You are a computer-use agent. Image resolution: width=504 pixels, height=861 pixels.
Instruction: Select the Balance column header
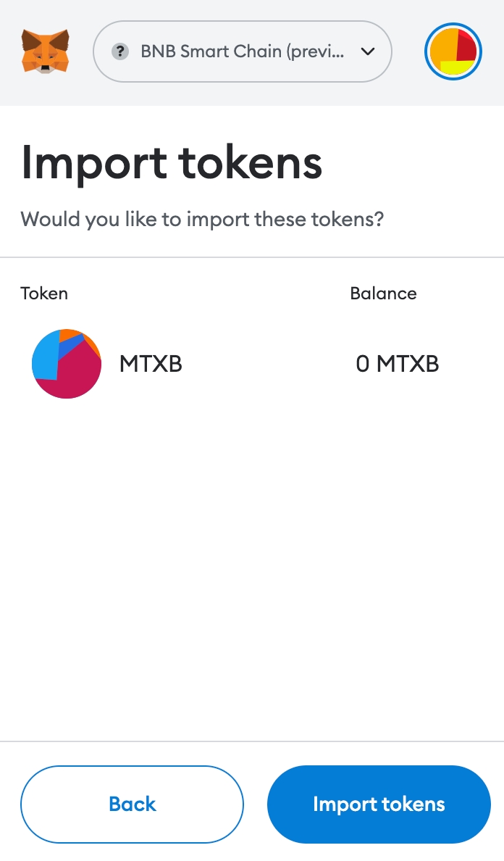383,294
